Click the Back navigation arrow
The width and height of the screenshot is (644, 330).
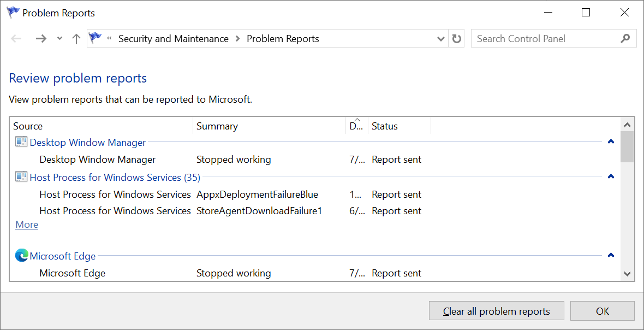[x=16, y=39]
